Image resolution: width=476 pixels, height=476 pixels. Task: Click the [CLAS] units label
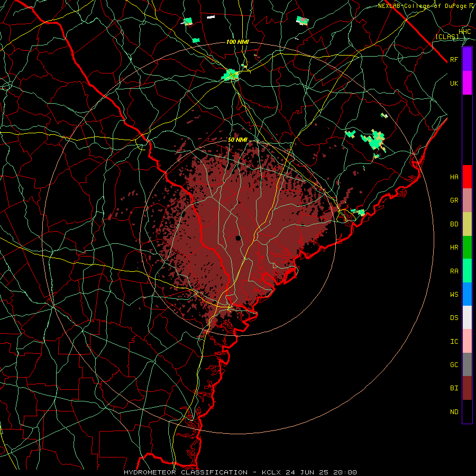[x=447, y=36]
